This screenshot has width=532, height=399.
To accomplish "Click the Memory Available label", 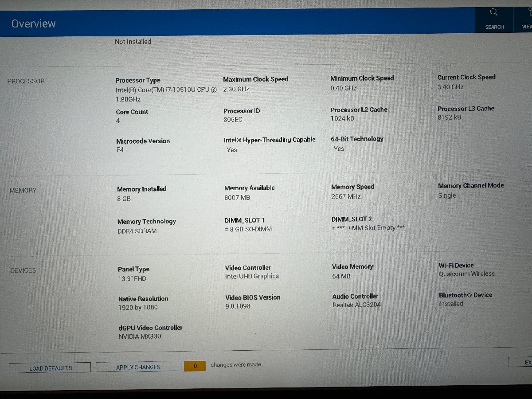I will pyautogui.click(x=250, y=188).
